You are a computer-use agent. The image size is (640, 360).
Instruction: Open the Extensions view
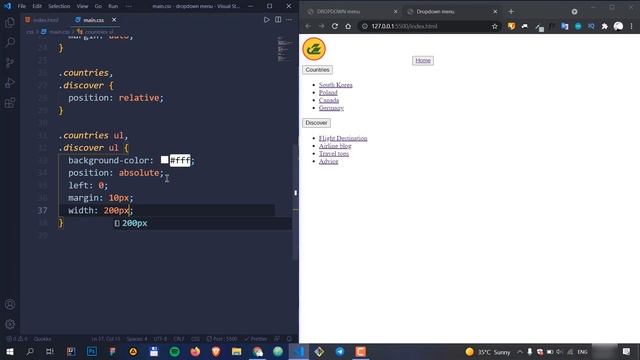click(10, 102)
